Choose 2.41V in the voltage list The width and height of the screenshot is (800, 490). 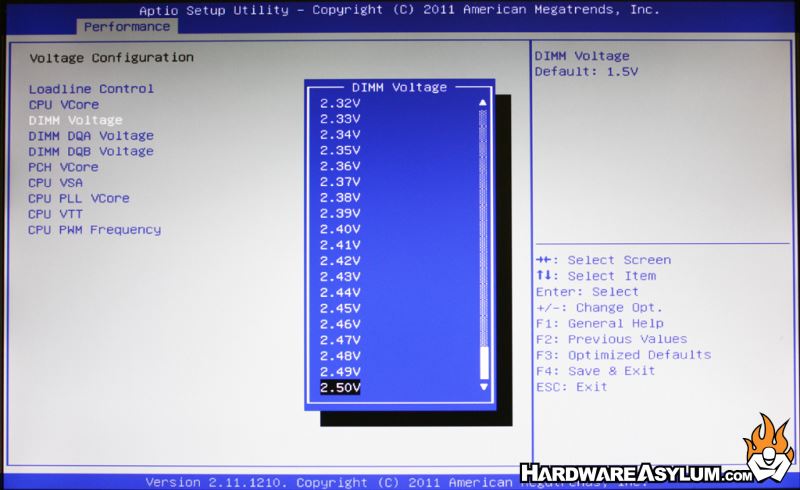click(340, 246)
